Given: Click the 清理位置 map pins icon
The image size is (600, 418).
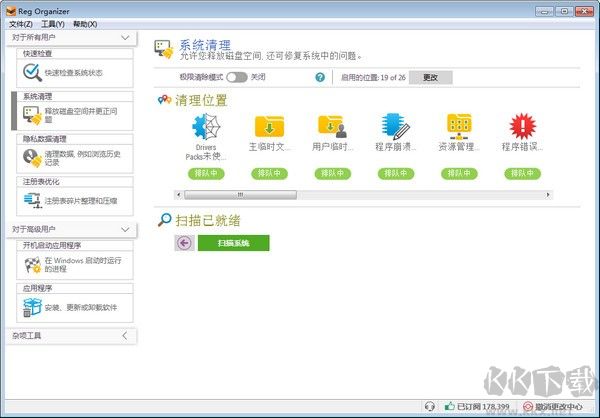Looking at the screenshot, I should coord(165,100).
